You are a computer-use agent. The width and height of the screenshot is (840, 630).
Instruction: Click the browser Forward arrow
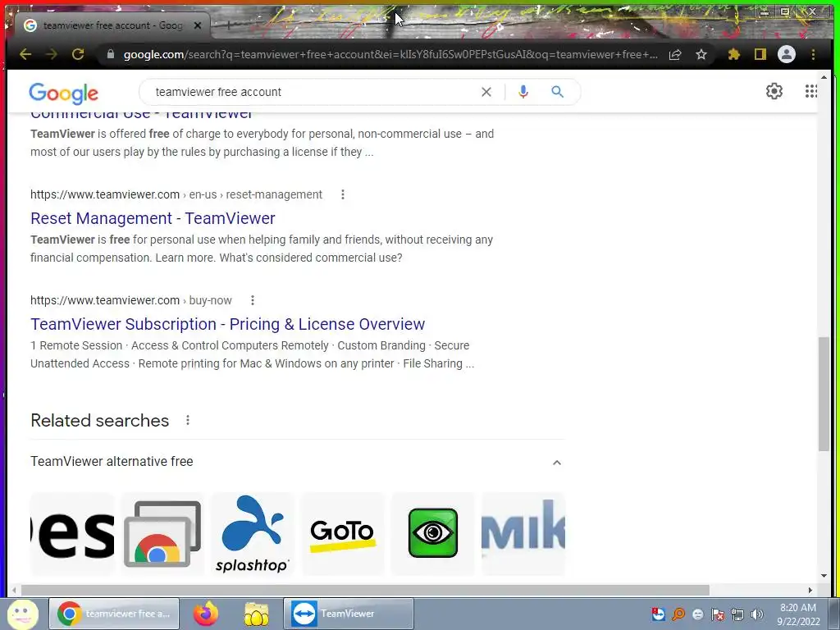point(52,54)
